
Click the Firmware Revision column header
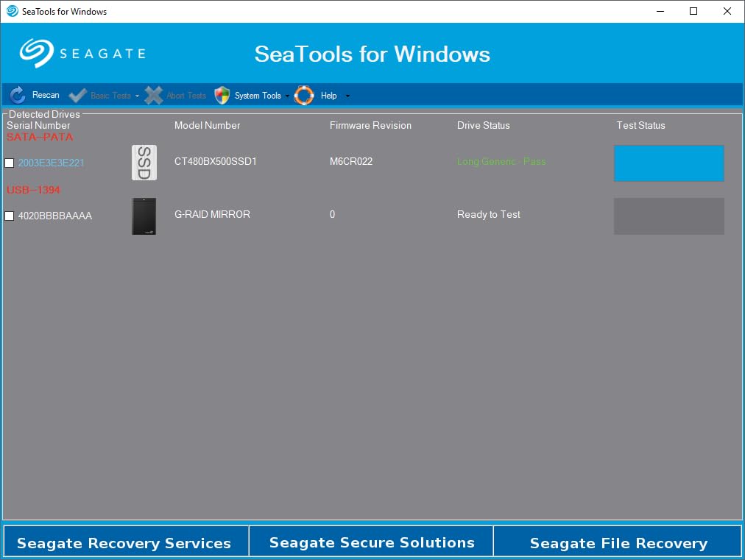tap(370, 125)
